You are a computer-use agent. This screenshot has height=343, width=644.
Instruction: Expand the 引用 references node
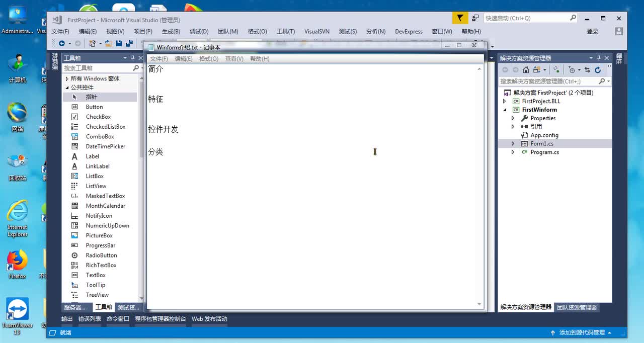click(513, 127)
